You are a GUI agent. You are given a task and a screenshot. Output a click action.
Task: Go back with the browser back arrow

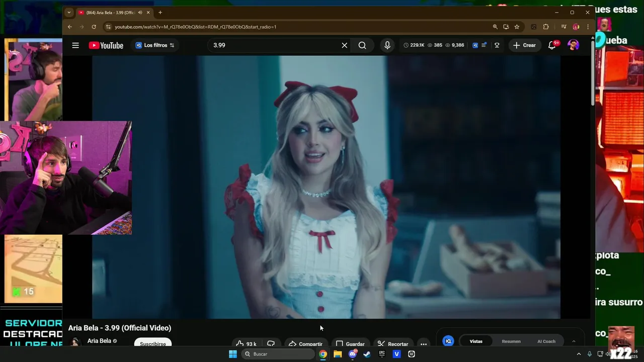click(x=70, y=27)
